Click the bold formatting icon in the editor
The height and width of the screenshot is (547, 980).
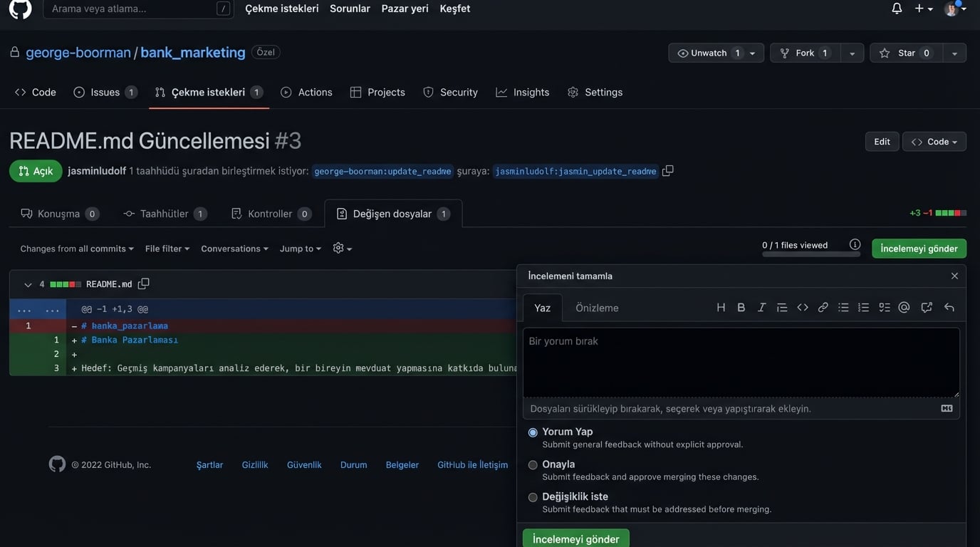point(741,308)
